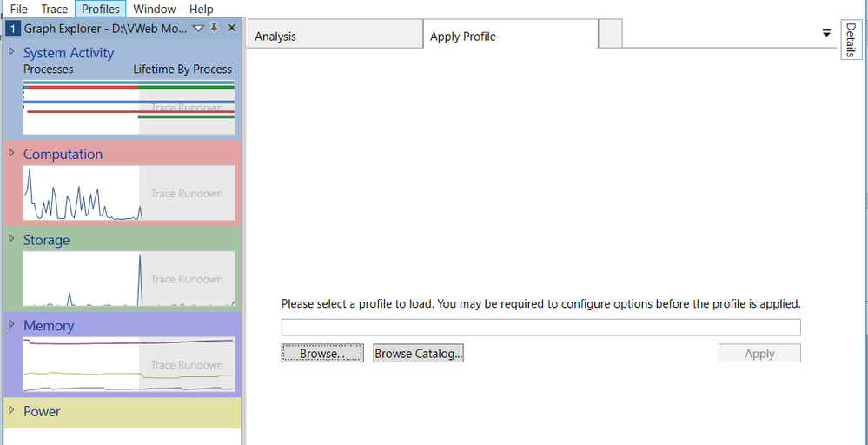Open the Window menu
The width and height of the screenshot is (868, 445).
coord(155,9)
